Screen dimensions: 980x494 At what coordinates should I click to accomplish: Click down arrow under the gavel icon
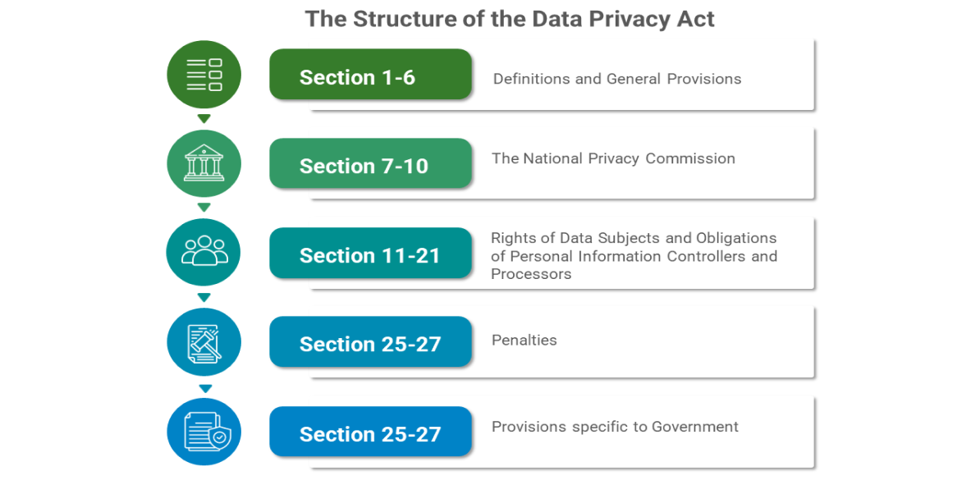point(206,388)
